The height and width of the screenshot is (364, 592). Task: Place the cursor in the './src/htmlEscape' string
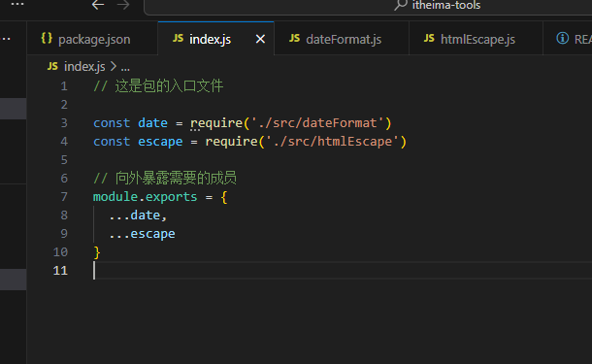click(x=332, y=142)
